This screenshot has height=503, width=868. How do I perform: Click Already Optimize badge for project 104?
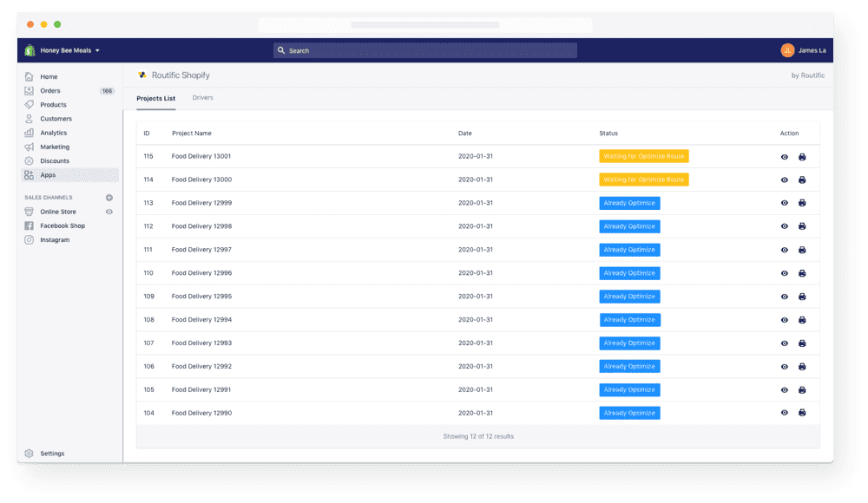click(629, 413)
